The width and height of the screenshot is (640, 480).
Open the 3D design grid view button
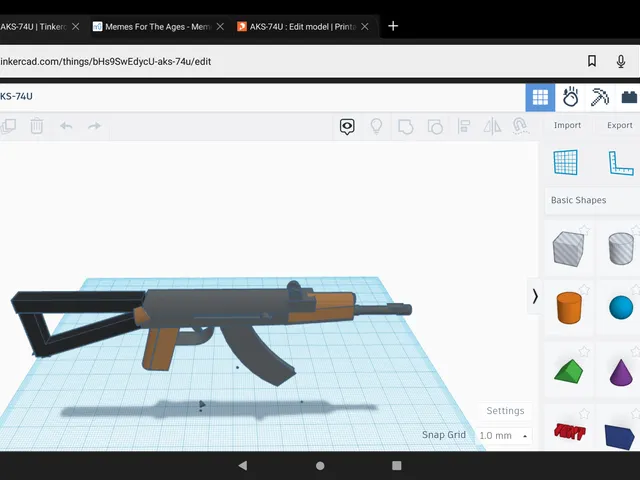coord(540,97)
